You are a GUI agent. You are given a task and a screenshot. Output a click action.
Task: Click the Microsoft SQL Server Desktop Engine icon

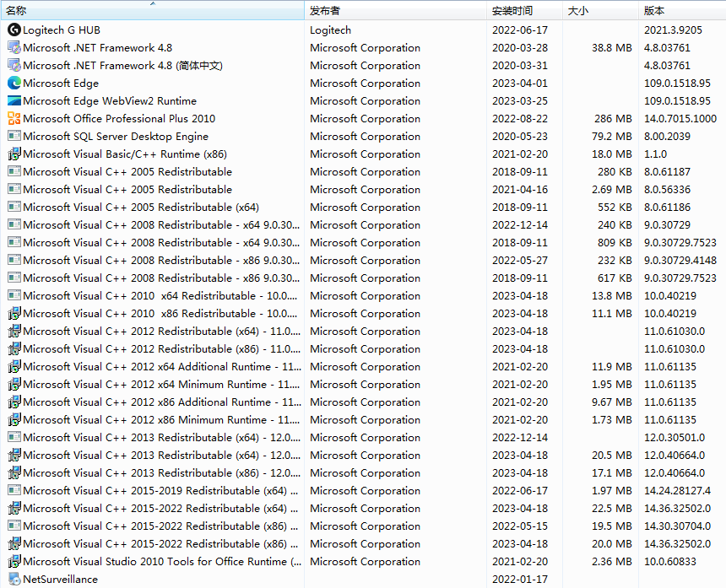coord(14,137)
